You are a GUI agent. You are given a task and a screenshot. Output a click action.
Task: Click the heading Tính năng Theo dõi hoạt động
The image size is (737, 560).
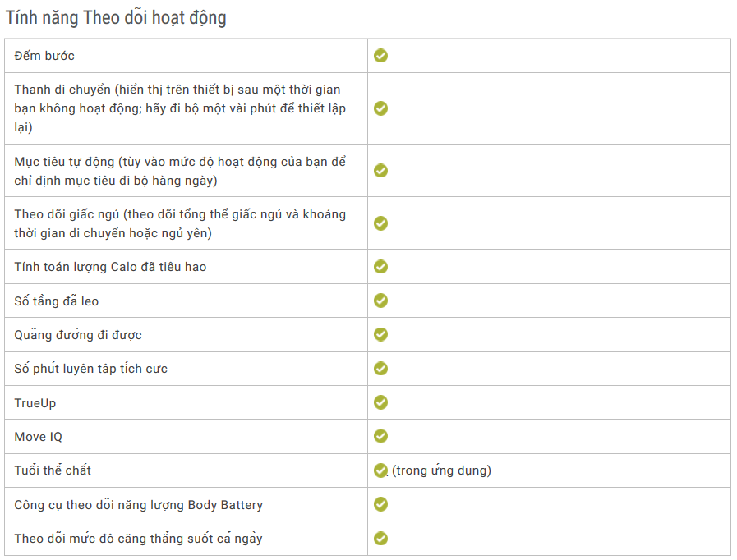[116, 17]
